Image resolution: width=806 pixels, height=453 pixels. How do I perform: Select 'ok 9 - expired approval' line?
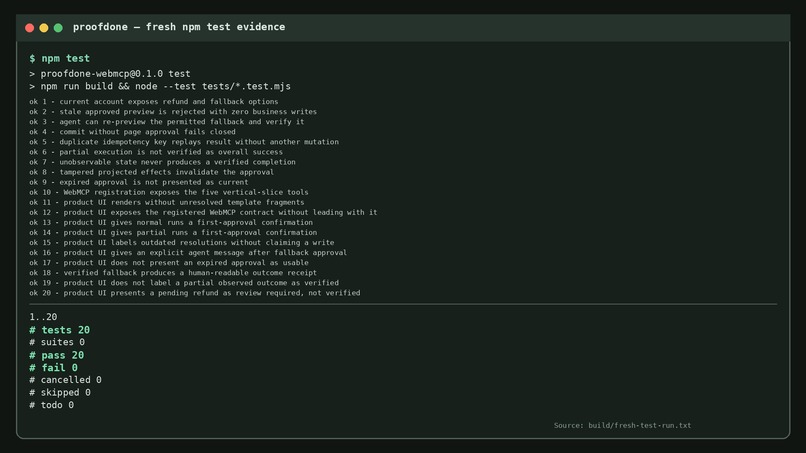point(139,182)
